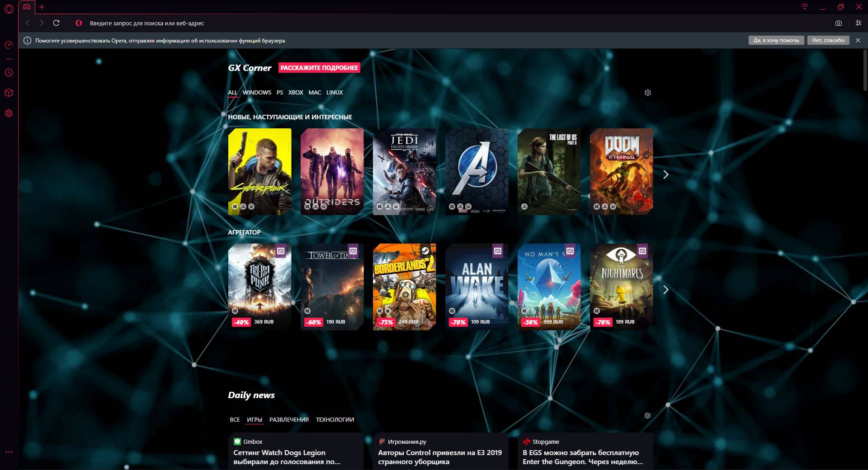Click the page vertical scrollbar
The height and width of the screenshot is (470, 868).
click(865, 70)
